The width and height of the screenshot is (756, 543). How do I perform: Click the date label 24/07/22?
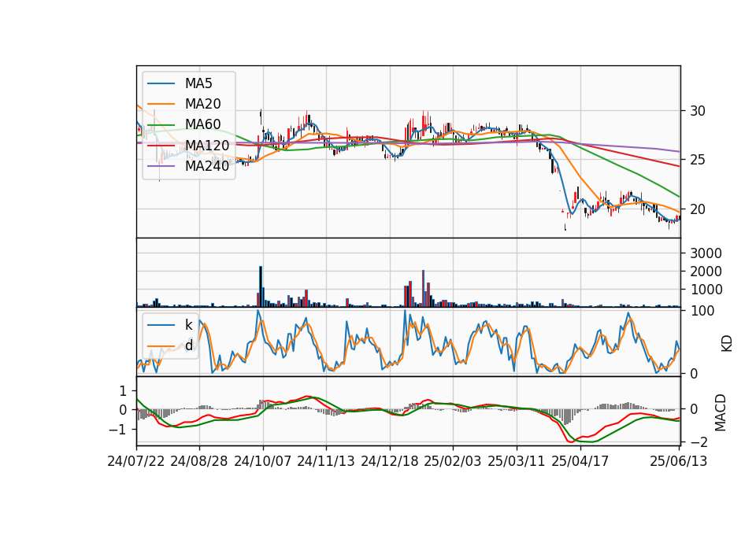coord(136,461)
